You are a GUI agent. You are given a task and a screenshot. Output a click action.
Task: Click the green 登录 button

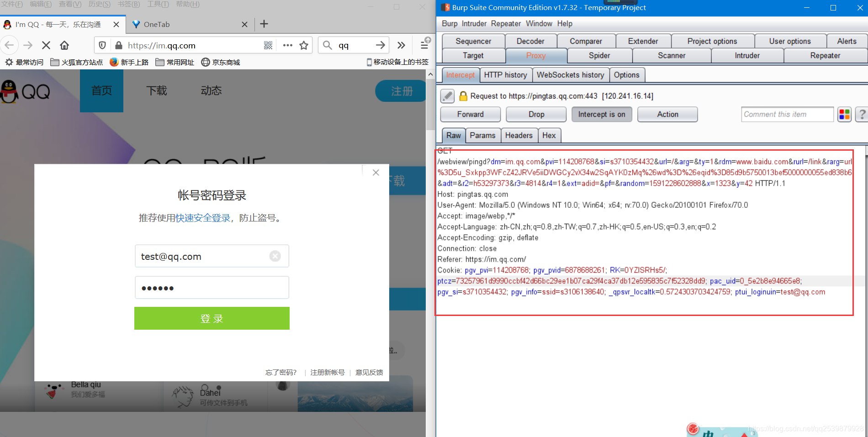tap(212, 318)
